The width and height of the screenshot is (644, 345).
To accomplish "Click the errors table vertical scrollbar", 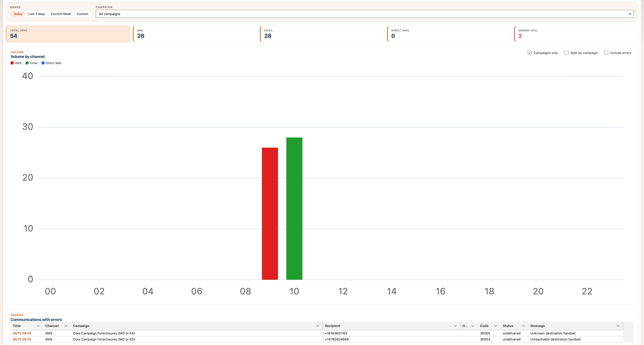I will click(x=628, y=332).
